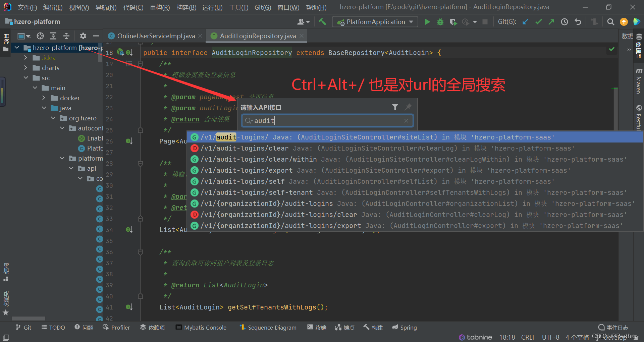Click the Git commit checkmark icon
This screenshot has height=342, width=644.
(x=539, y=22)
